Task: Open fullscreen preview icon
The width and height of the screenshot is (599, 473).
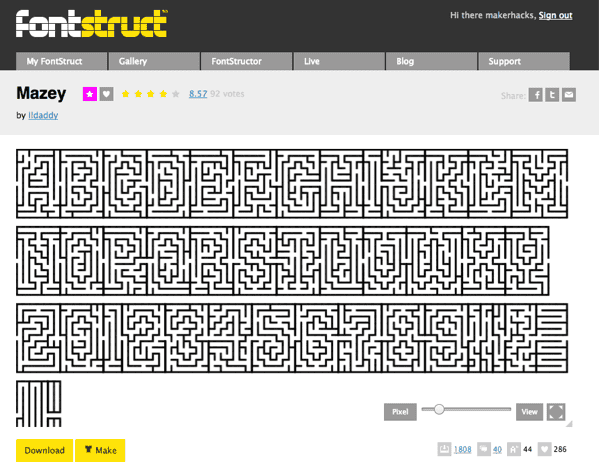Action: pyautogui.click(x=556, y=412)
